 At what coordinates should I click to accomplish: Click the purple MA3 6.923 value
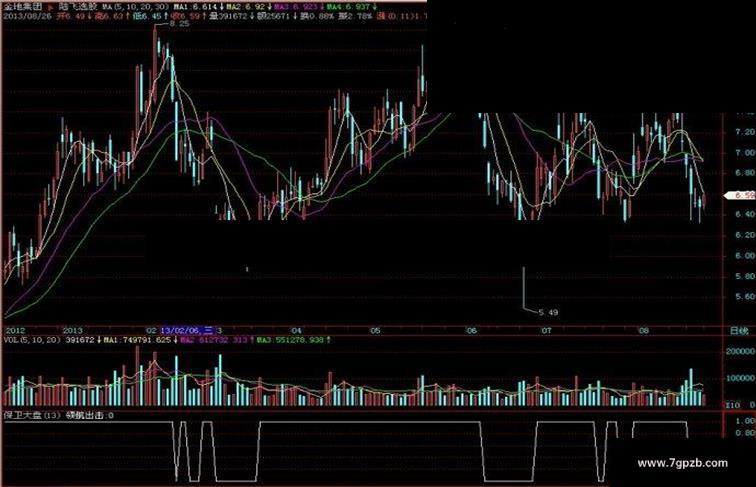point(296,7)
